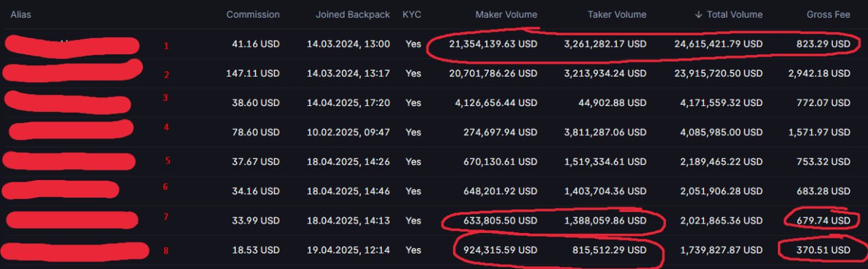Click join date 14.03.2024, 13:00
The width and height of the screenshot is (868, 269).
point(349,44)
